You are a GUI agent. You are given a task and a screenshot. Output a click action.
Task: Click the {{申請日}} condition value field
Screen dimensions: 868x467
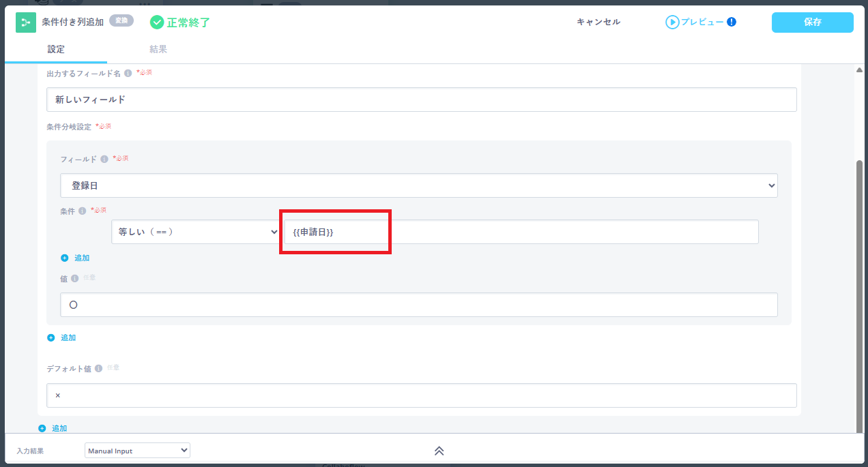coord(521,232)
